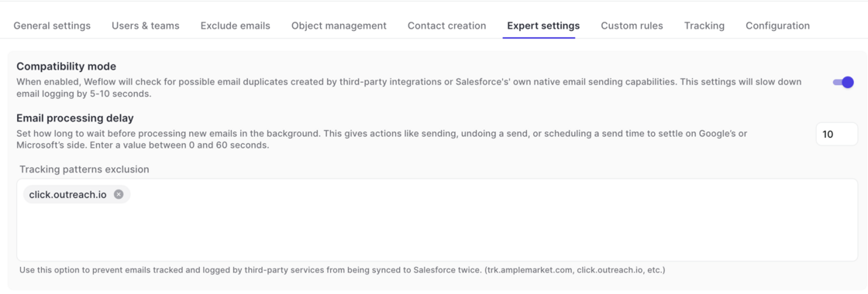Disable the Compatibility mode toggle
Screen dimensions: 868x294
[x=843, y=82]
